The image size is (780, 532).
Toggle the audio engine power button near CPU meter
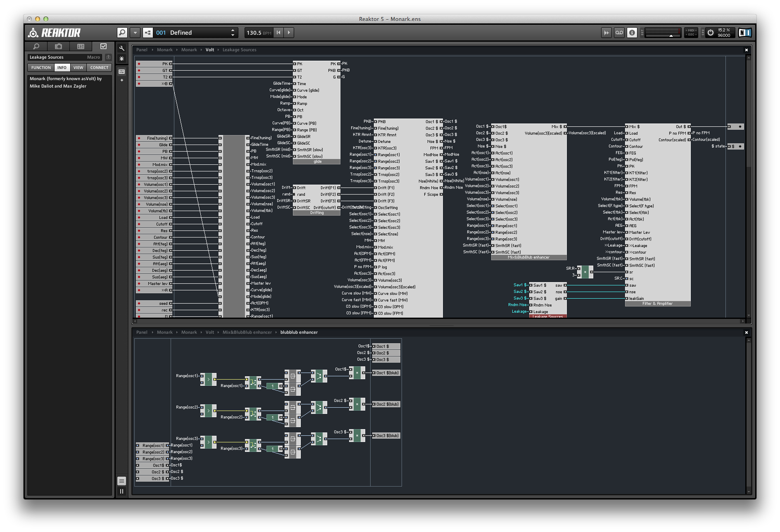pos(711,32)
